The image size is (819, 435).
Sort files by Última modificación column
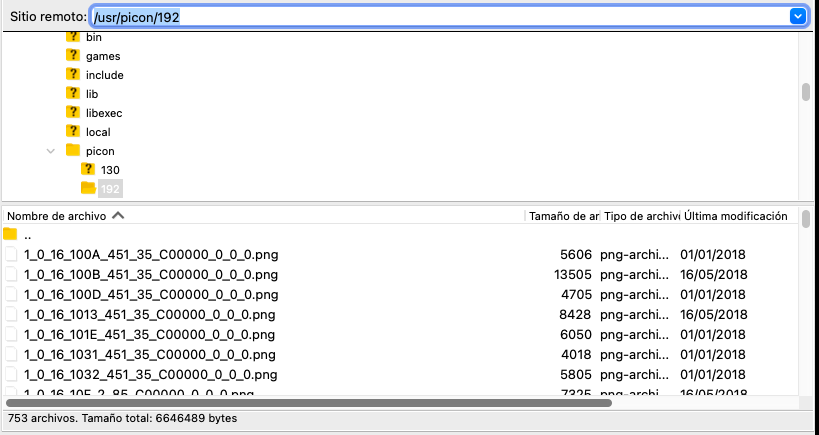(735, 216)
